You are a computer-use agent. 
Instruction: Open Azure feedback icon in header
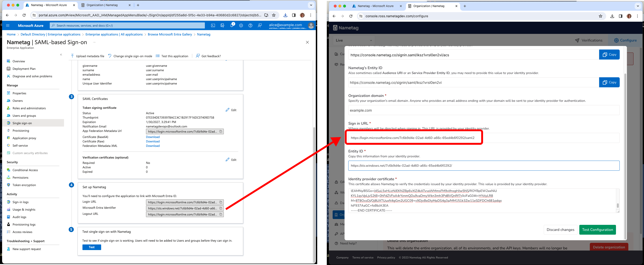260,25
